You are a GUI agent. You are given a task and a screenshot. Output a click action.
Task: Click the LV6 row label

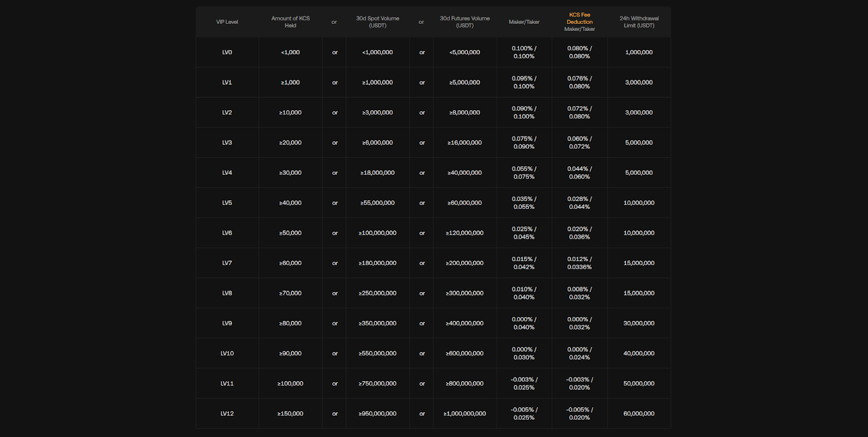[x=227, y=233]
